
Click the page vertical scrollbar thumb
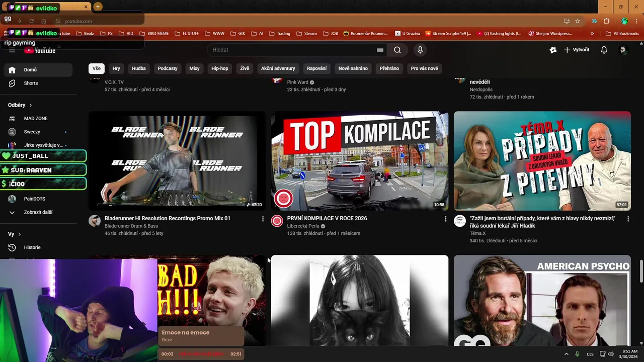click(641, 271)
